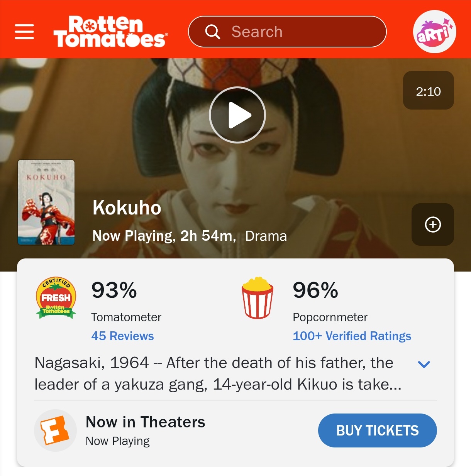Open the Kokuho poster thumbnail
The height and width of the screenshot is (476, 471).
coord(46,202)
